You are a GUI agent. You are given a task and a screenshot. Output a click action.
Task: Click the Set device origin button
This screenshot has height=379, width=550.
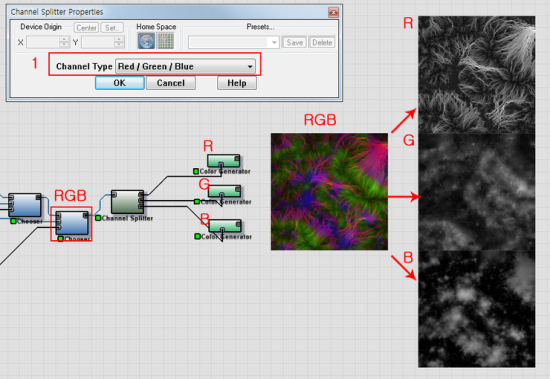click(x=112, y=28)
